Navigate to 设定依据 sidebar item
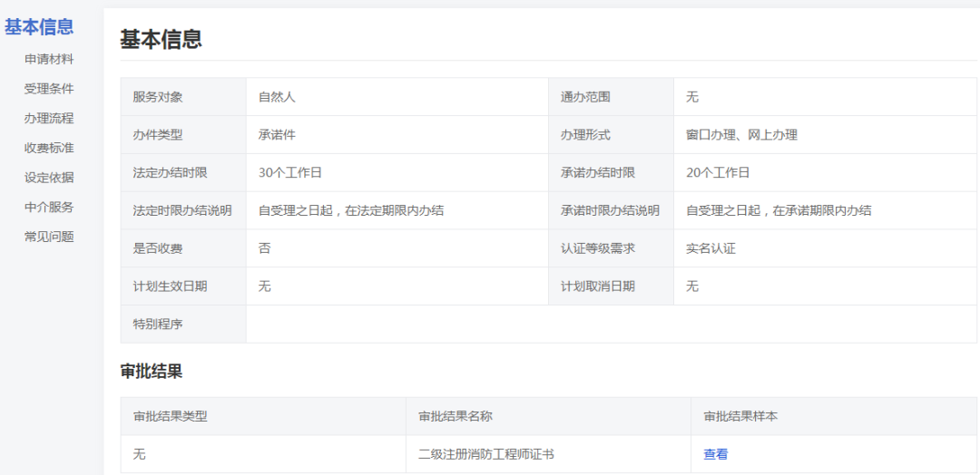Viewport: 980px width, 475px height. coord(49,178)
